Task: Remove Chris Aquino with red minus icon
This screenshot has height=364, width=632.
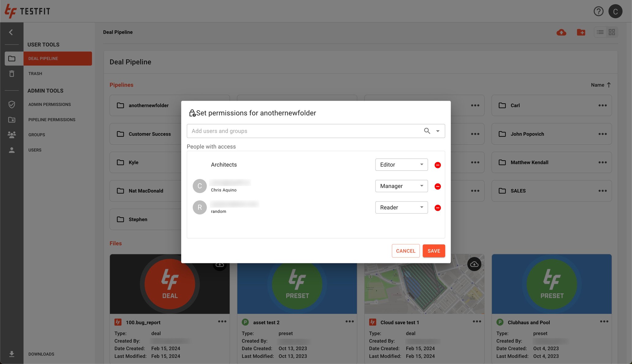Action: pos(438,186)
